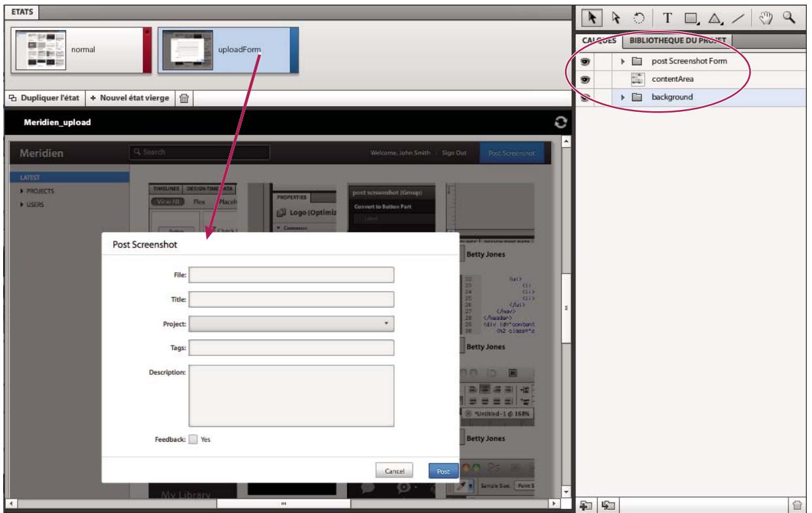Toggle visibility of post Screenshot Form layer
Viewport: 812px width, 513px height.
pos(584,61)
